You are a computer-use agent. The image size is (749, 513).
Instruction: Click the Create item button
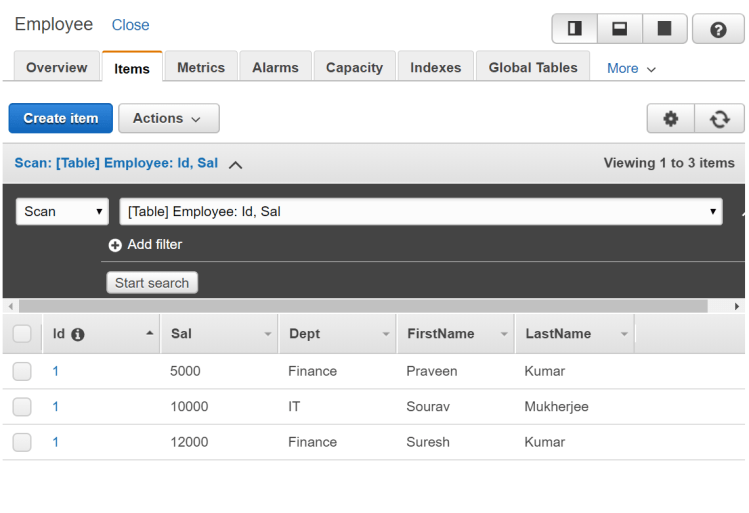[x=61, y=118]
